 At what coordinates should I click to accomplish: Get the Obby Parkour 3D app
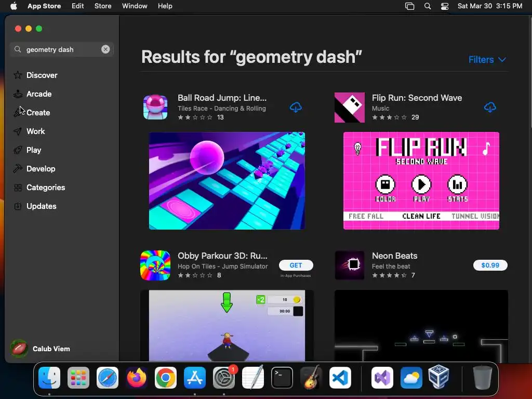point(296,265)
